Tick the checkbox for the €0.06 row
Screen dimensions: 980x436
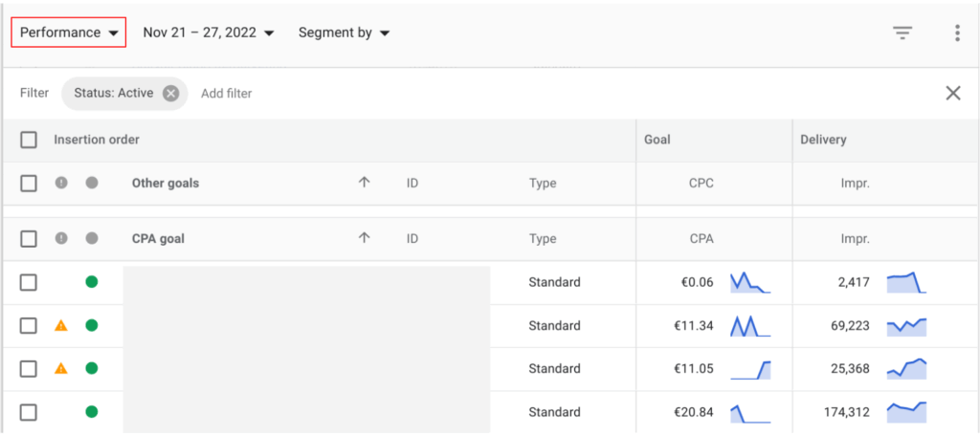(x=29, y=282)
